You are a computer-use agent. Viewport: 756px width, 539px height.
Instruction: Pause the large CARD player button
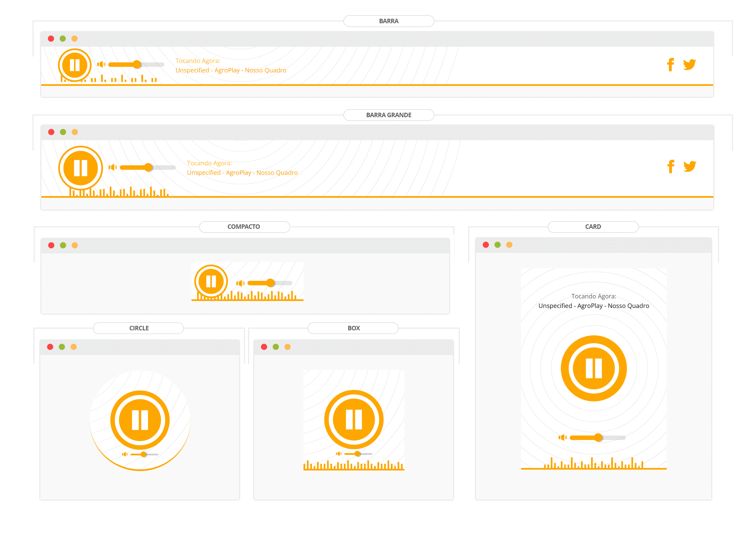pos(594,368)
